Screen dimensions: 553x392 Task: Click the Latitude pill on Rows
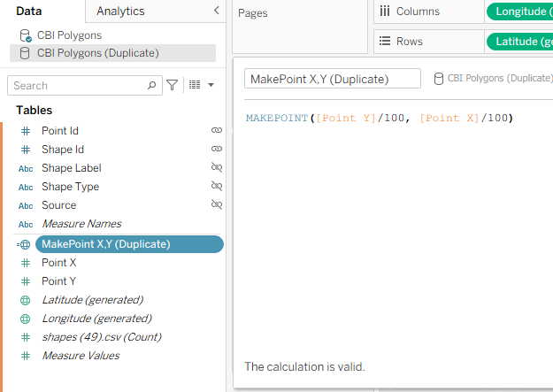coord(519,41)
